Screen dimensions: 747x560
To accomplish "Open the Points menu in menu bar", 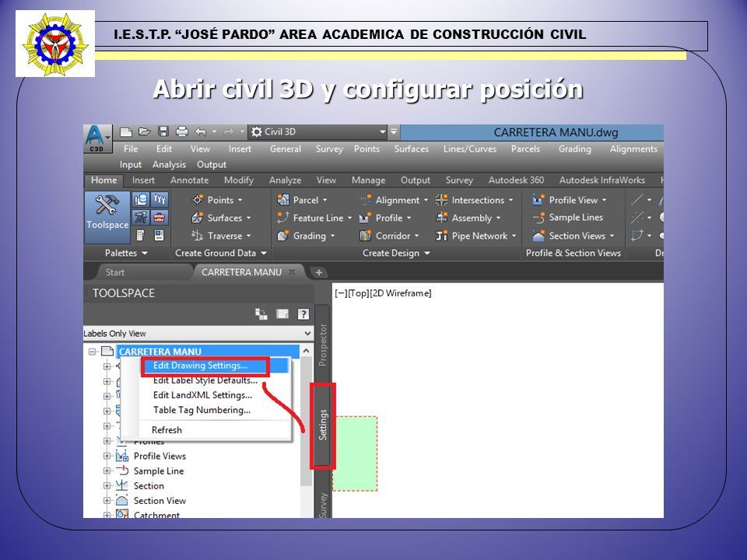I will click(366, 149).
